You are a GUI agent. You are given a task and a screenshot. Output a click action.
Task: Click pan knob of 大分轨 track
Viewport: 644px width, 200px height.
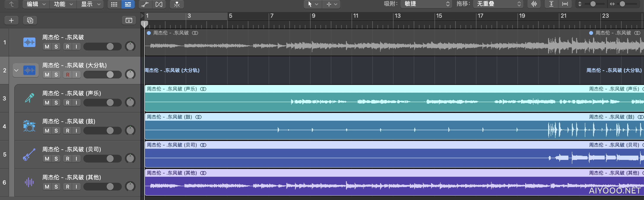coord(130,74)
